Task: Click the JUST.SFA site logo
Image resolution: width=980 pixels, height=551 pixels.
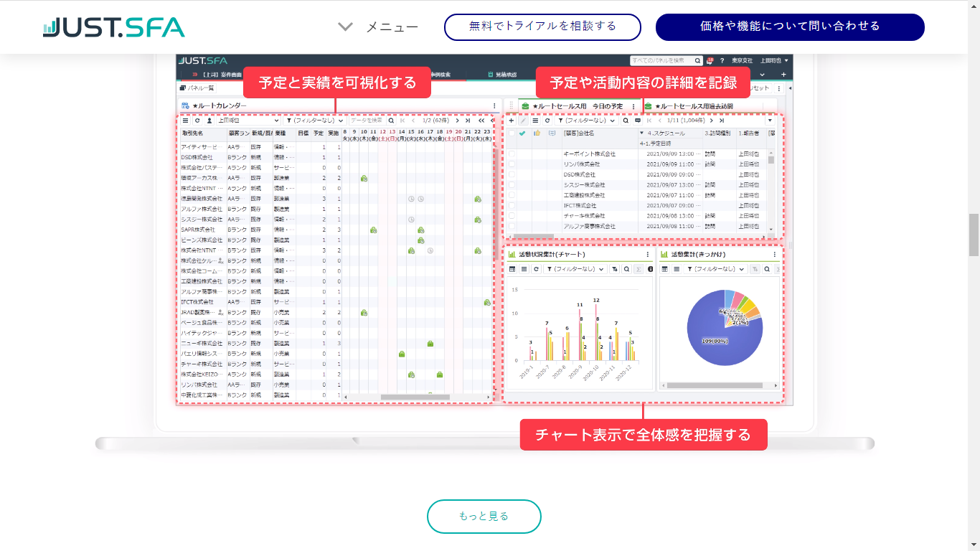Action: click(x=113, y=27)
